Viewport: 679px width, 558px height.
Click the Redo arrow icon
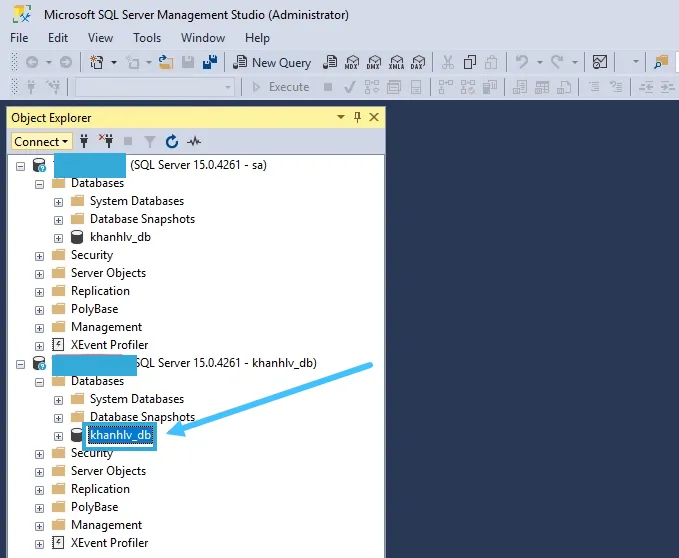coord(557,62)
